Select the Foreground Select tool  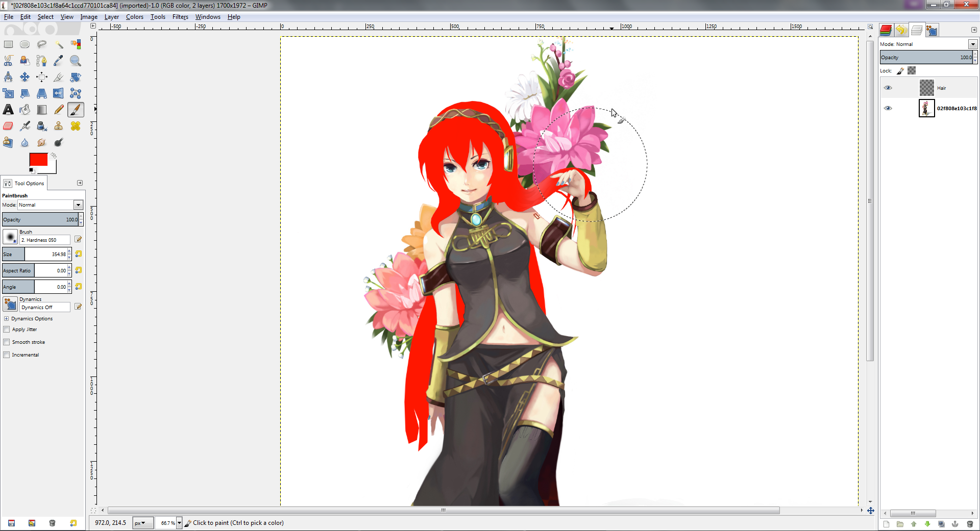25,61
